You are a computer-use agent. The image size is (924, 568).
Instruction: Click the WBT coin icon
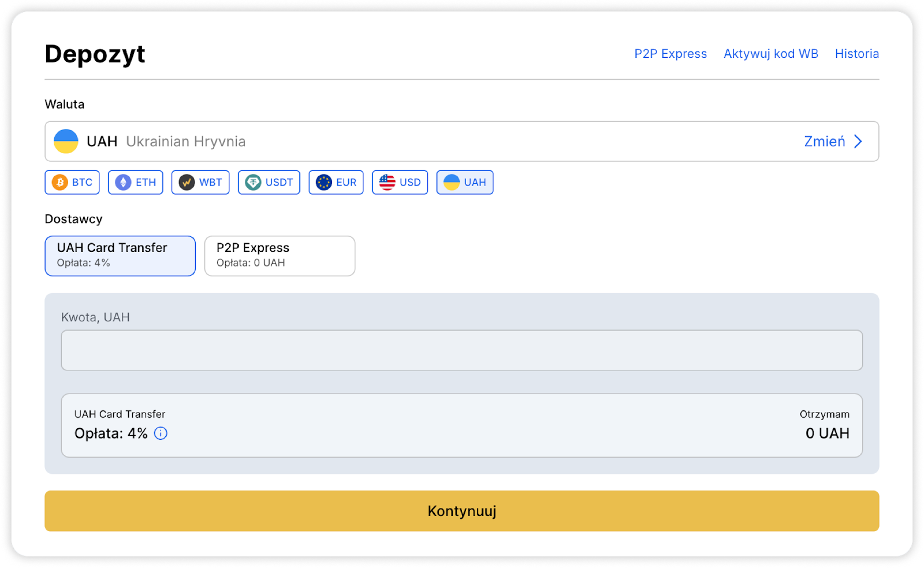(187, 183)
